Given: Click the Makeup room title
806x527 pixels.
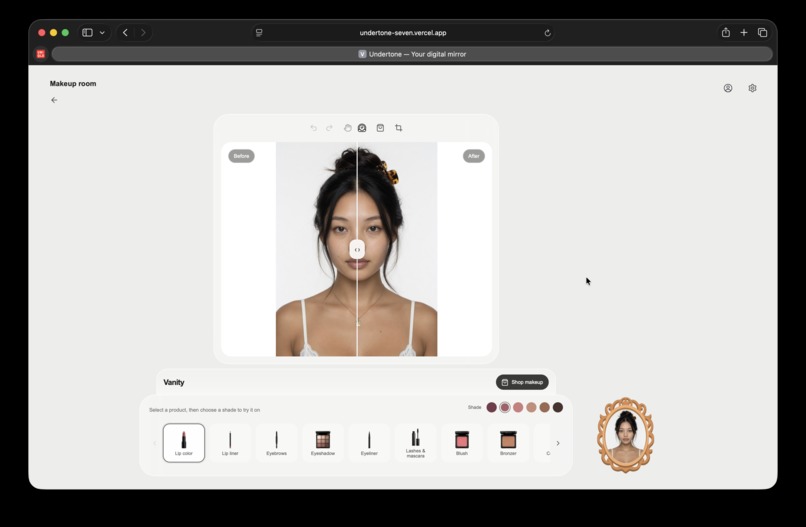Looking at the screenshot, I should click(73, 83).
